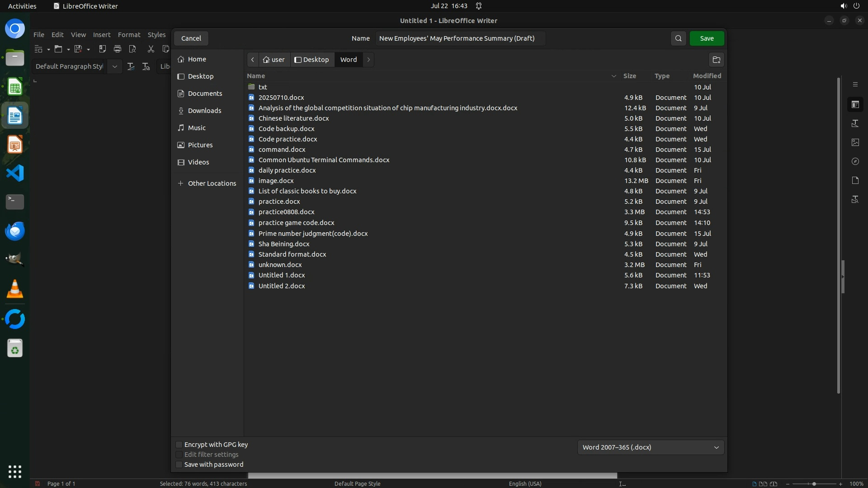Create a new folder with the folder icon
Viewport: 868px width, 488px height.
click(x=716, y=60)
